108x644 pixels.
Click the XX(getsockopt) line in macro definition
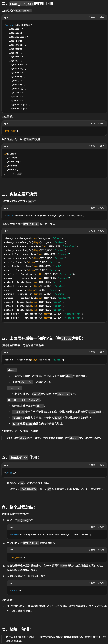pos(19,105)
